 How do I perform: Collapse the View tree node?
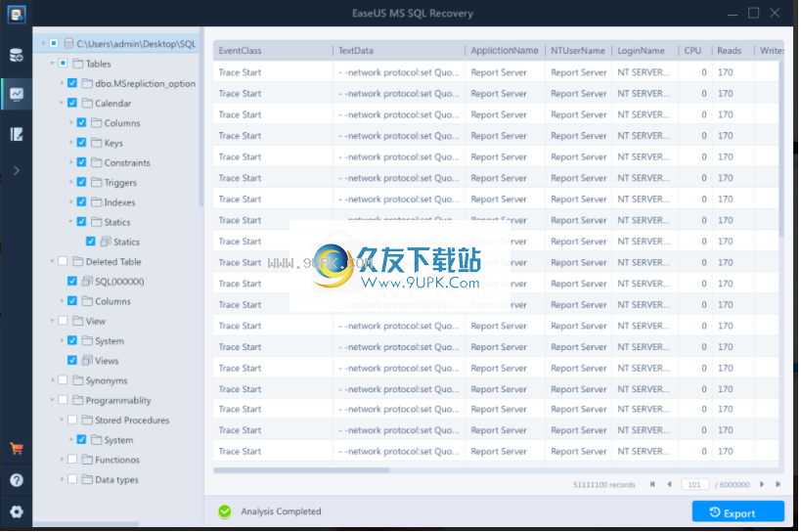[52, 321]
